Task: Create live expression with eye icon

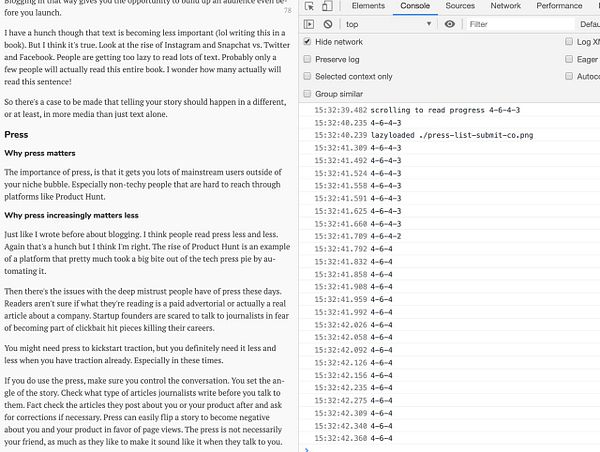Action: click(450, 24)
